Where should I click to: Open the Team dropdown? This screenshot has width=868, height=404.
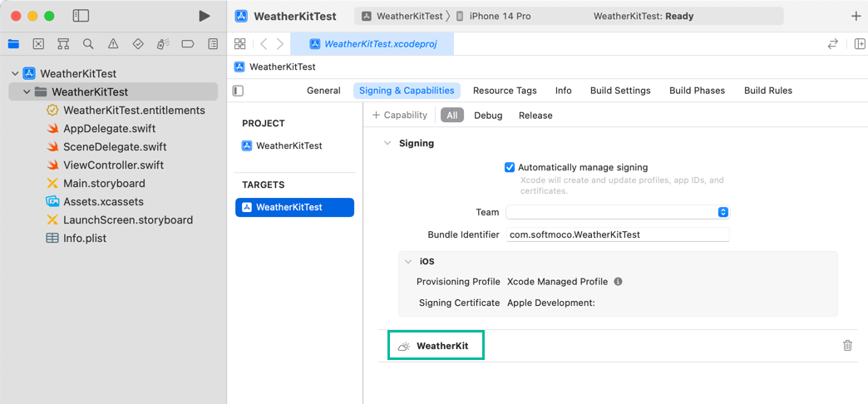(617, 213)
